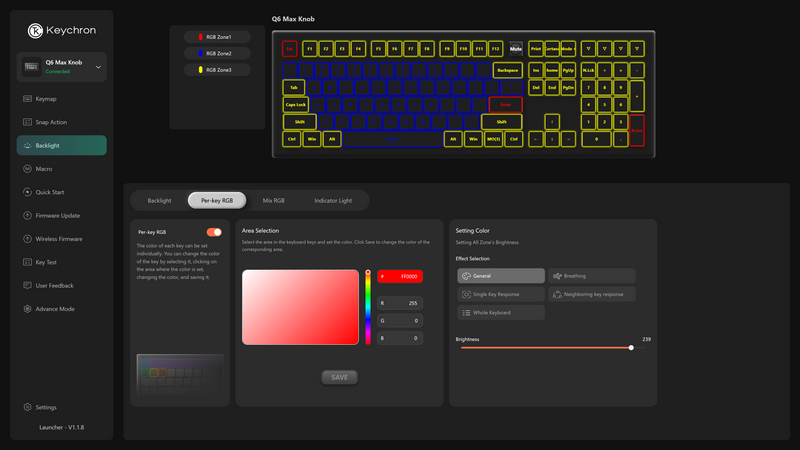Open User Feedback
The width and height of the screenshot is (800, 450).
pyautogui.click(x=61, y=286)
